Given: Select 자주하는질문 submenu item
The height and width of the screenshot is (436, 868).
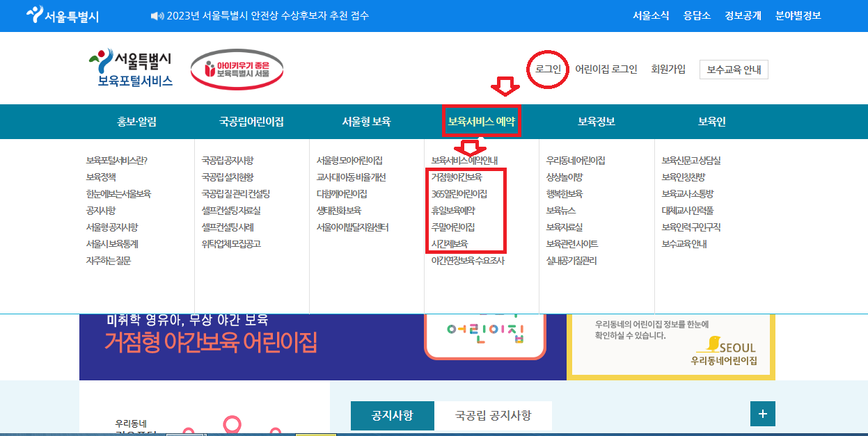Looking at the screenshot, I should pyautogui.click(x=109, y=261).
